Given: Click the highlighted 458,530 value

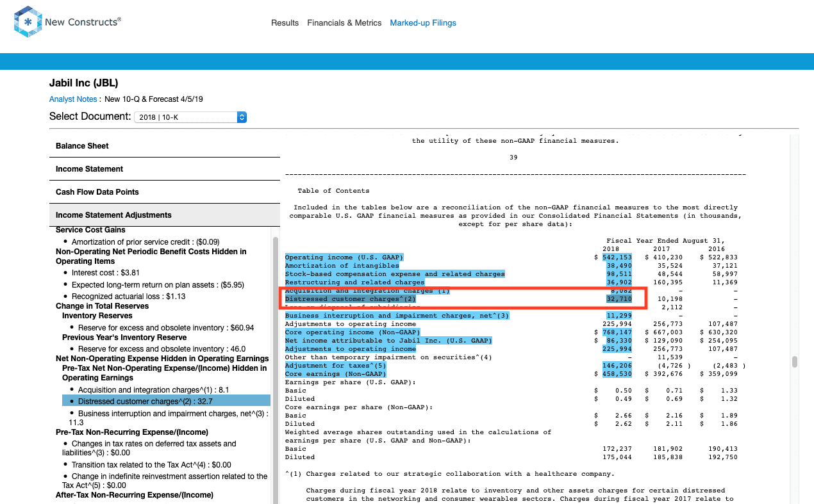Looking at the screenshot, I should click(617, 374).
